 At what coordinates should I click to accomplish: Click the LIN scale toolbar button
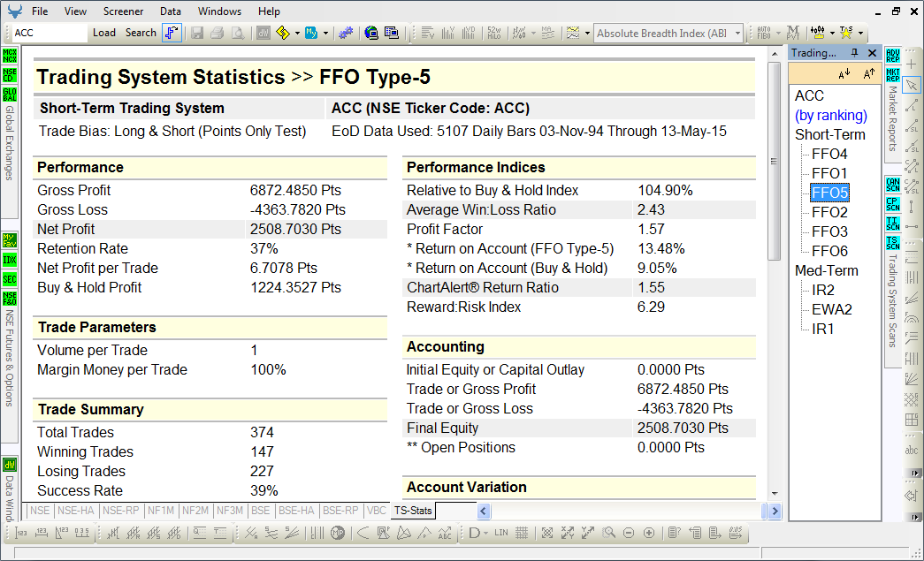tap(500, 533)
